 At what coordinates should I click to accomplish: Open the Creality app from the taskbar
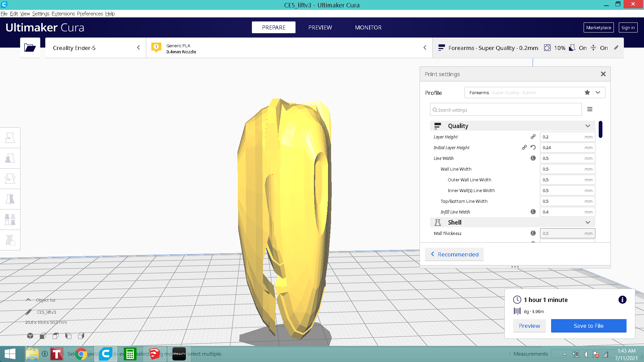[179, 354]
